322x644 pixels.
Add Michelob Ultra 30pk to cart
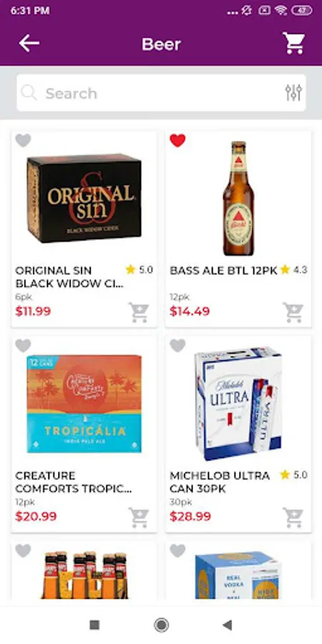tap(293, 517)
